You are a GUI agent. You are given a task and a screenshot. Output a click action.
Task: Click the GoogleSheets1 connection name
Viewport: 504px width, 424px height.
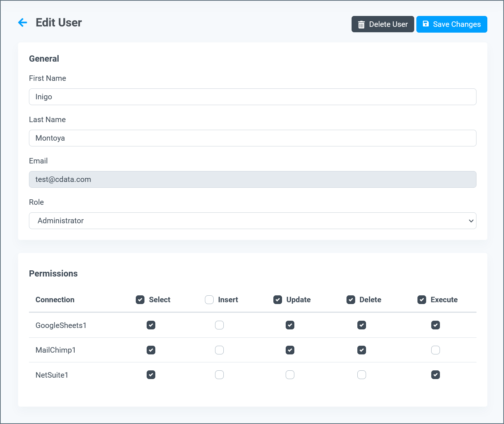tap(61, 325)
